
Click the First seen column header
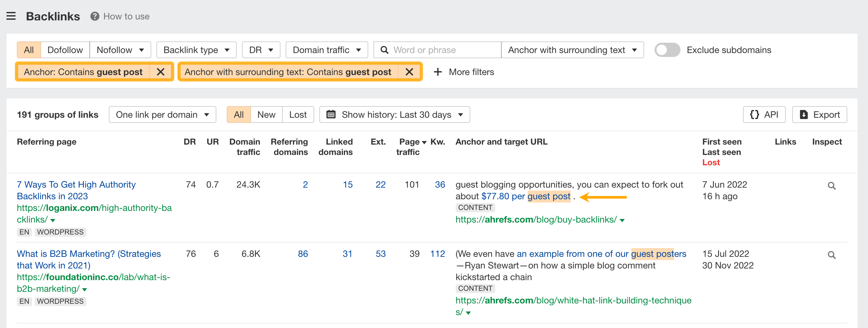722,142
